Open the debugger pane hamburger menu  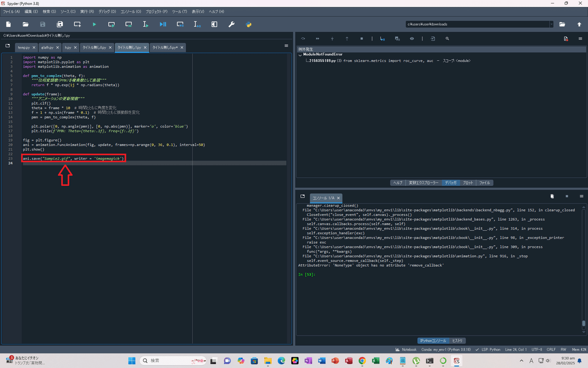[580, 38]
